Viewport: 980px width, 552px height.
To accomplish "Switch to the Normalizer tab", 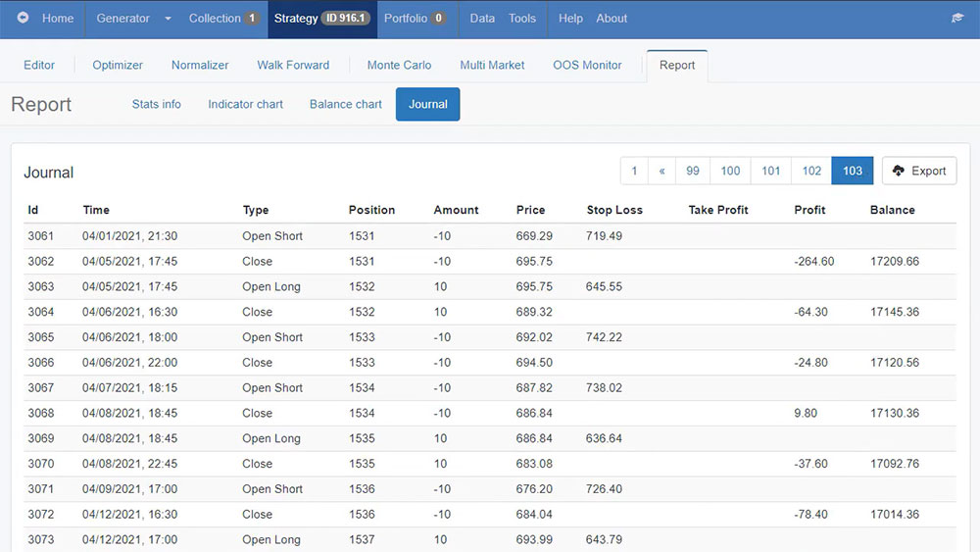I will coord(200,65).
